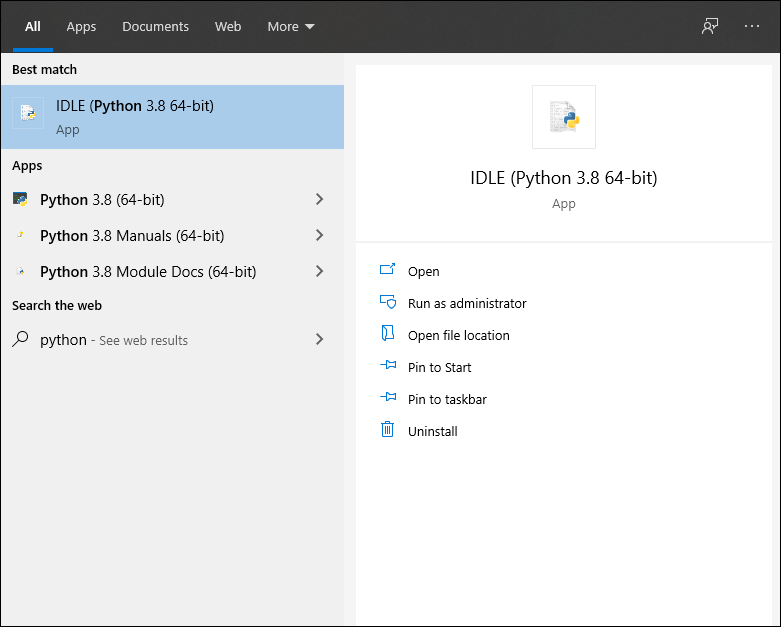This screenshot has height=627, width=781.
Task: Choose Open file location
Action: point(459,335)
